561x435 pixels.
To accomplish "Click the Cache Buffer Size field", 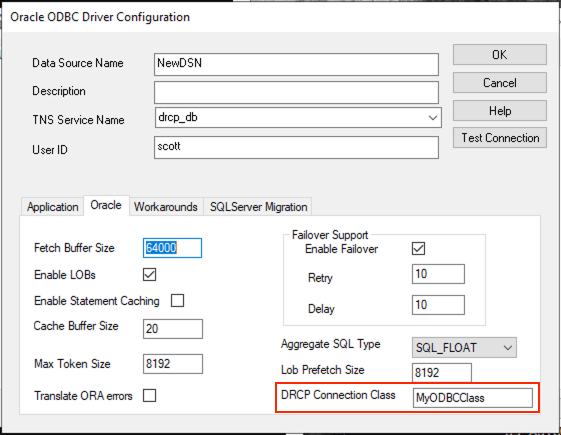I will pos(173,329).
